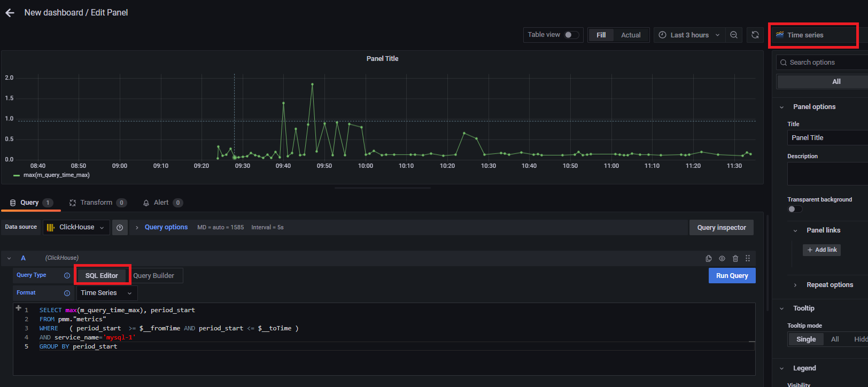Click the Interval = 5s text
The image size is (868, 387).
click(267, 227)
